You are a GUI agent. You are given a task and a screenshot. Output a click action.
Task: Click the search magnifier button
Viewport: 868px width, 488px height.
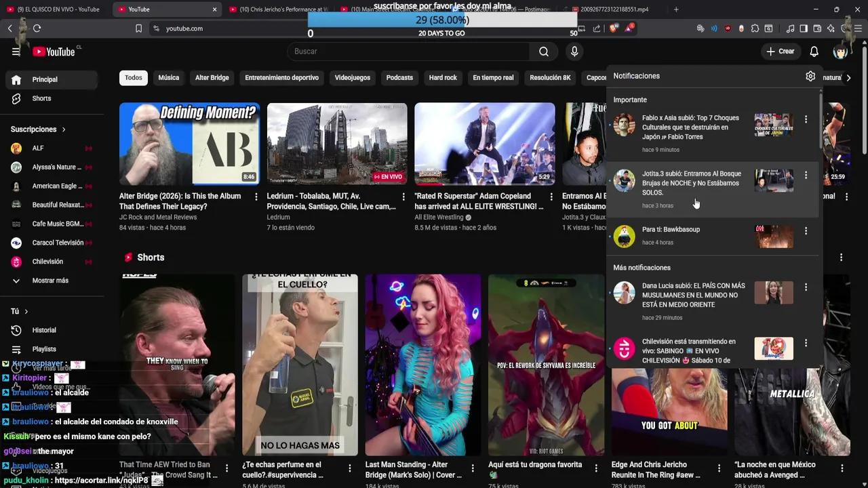tap(543, 52)
